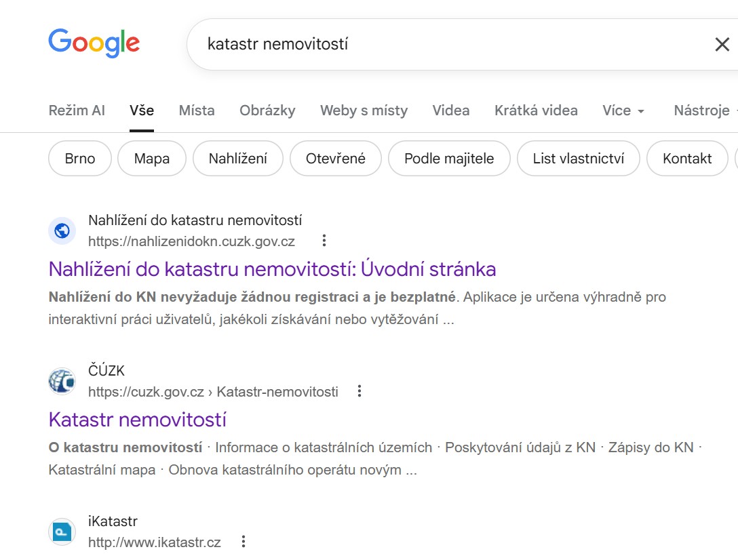Select the Videa tab

(450, 111)
